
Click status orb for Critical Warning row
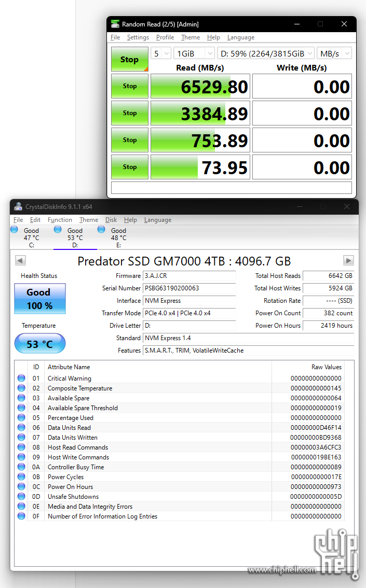pos(21,378)
